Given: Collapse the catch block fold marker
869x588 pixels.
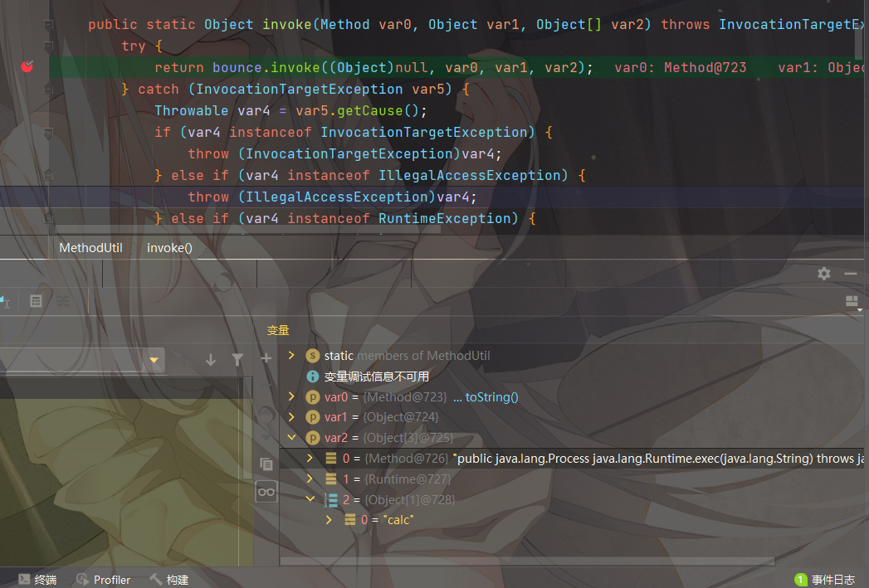Looking at the screenshot, I should coord(49,89).
